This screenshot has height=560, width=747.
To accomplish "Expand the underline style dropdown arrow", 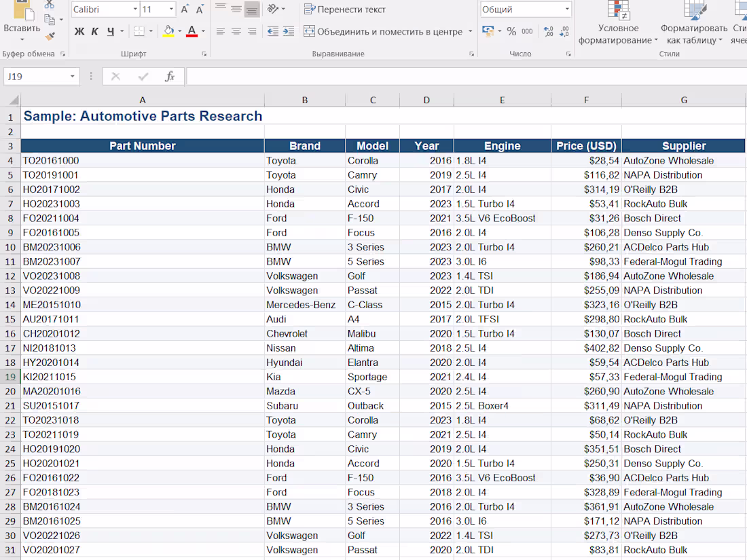I will tap(122, 31).
